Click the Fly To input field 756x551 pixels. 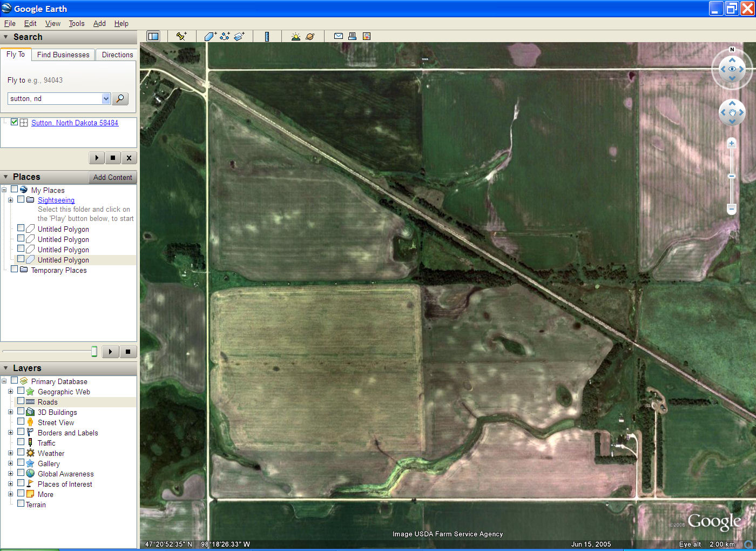(55, 98)
